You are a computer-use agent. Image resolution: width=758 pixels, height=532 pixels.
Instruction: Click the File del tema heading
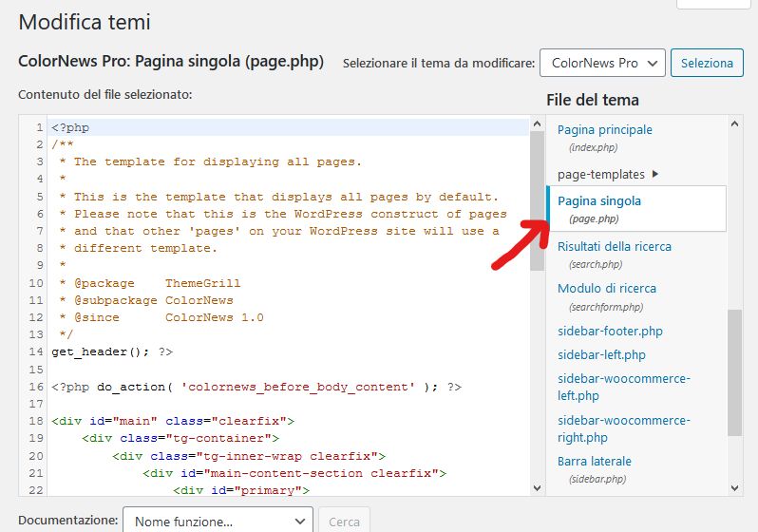tap(593, 100)
